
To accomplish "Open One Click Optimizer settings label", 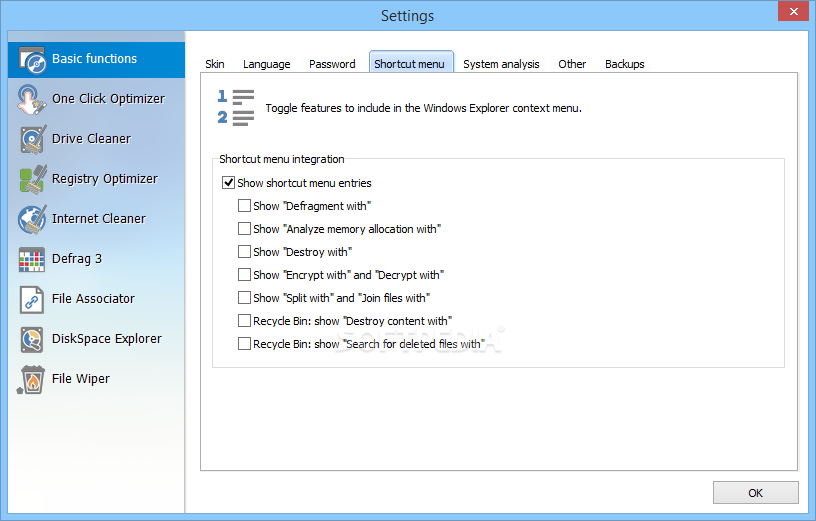I will (x=108, y=99).
